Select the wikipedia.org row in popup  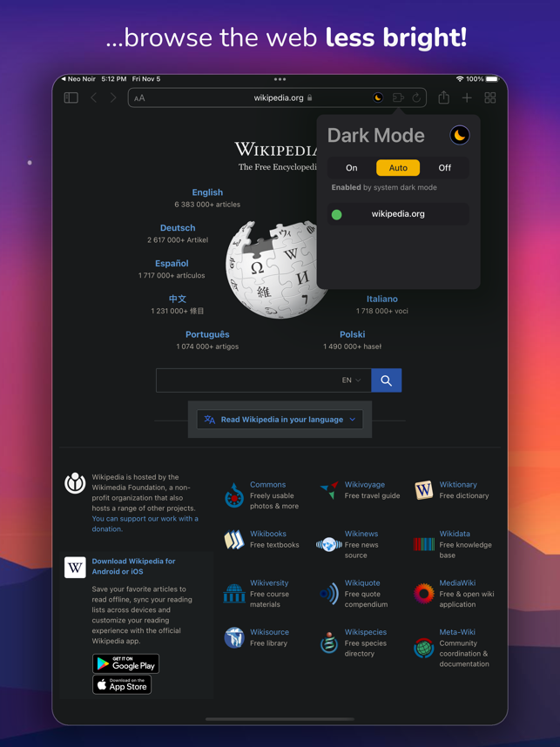pos(398,214)
